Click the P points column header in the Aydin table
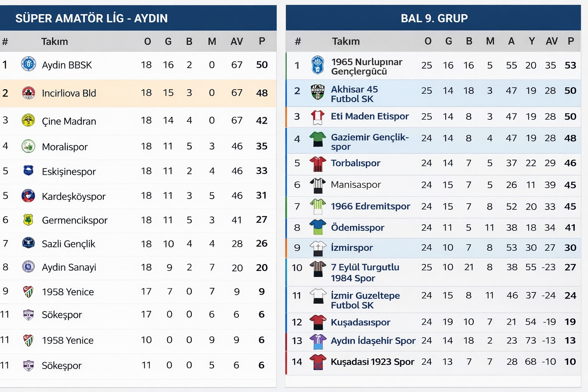 pos(262,41)
